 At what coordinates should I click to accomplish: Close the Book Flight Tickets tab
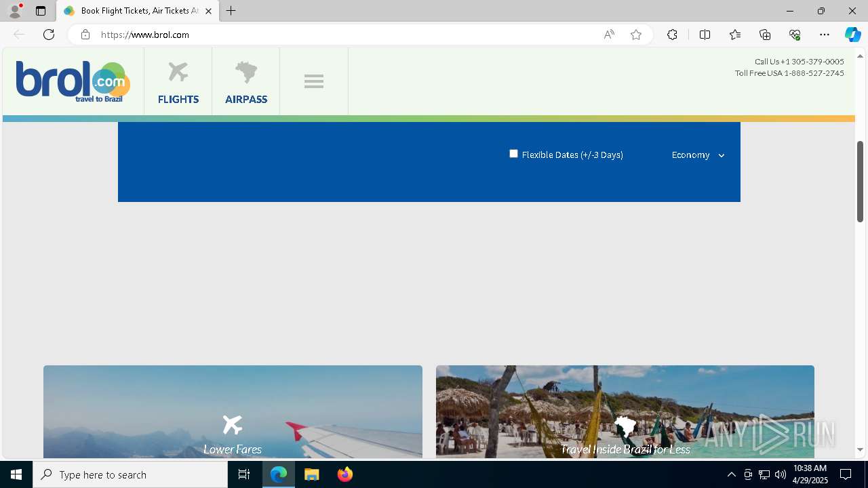(208, 11)
